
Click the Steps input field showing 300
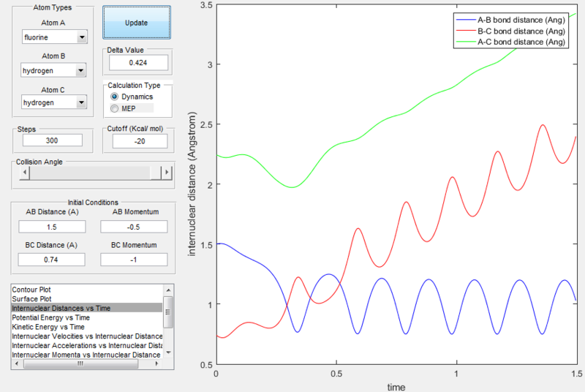(52, 140)
